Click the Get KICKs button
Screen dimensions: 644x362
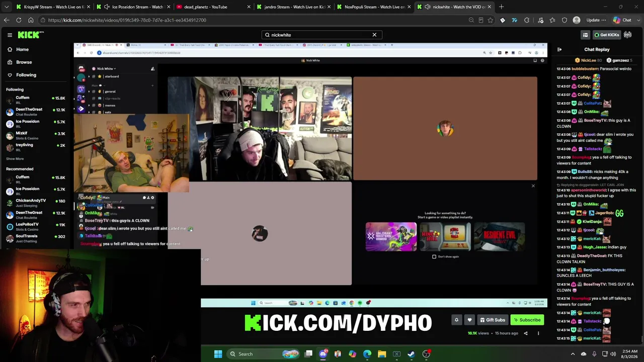[x=607, y=35]
